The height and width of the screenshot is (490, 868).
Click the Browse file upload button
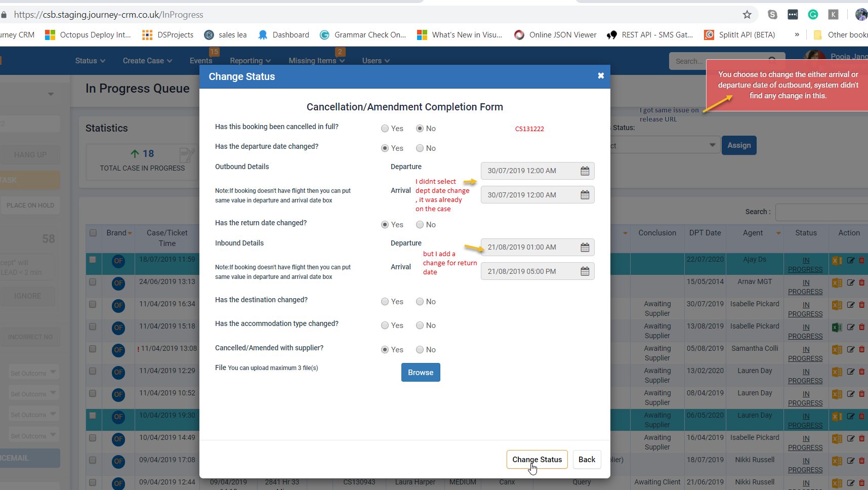point(421,373)
